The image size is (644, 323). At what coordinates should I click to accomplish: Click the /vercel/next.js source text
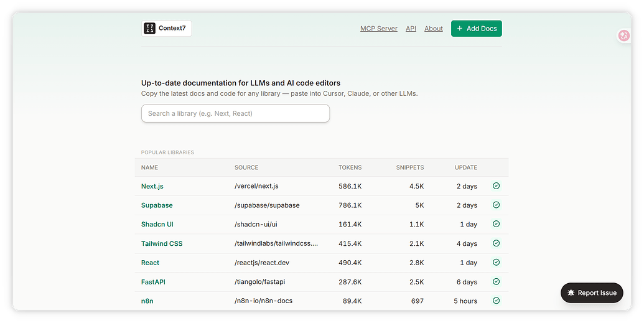(257, 186)
